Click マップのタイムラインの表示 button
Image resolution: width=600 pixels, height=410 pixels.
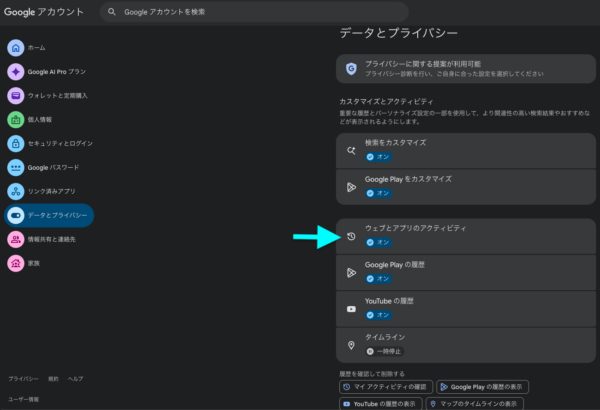coord(474,403)
